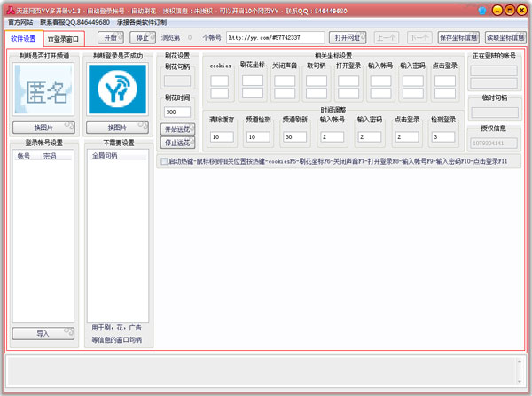The image size is (532, 396).
Task: Open 官方网站 menu
Action: click(x=20, y=22)
